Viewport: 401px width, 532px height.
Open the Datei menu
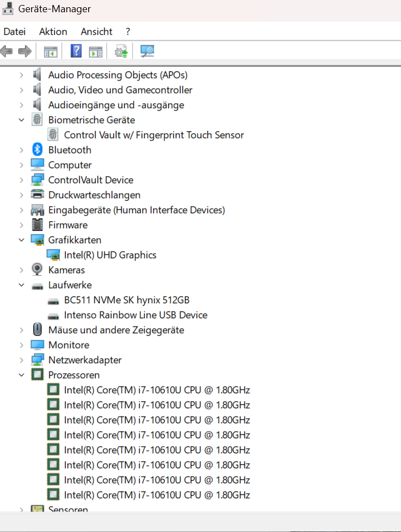(x=14, y=32)
